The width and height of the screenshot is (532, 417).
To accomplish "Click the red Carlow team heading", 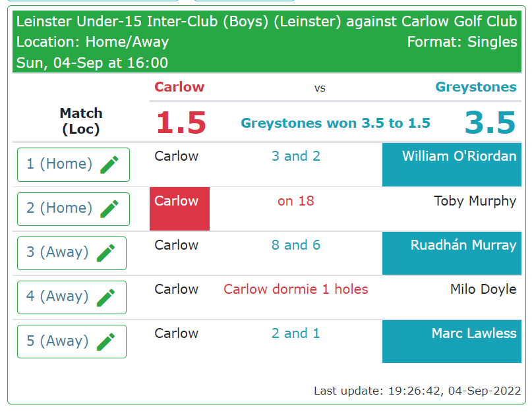I will (179, 87).
